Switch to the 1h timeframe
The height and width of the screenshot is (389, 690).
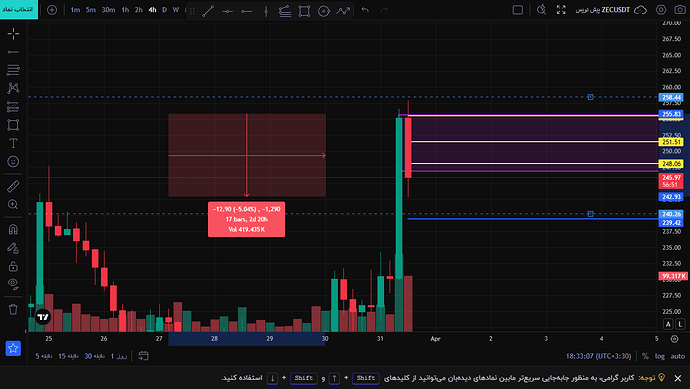(x=125, y=10)
